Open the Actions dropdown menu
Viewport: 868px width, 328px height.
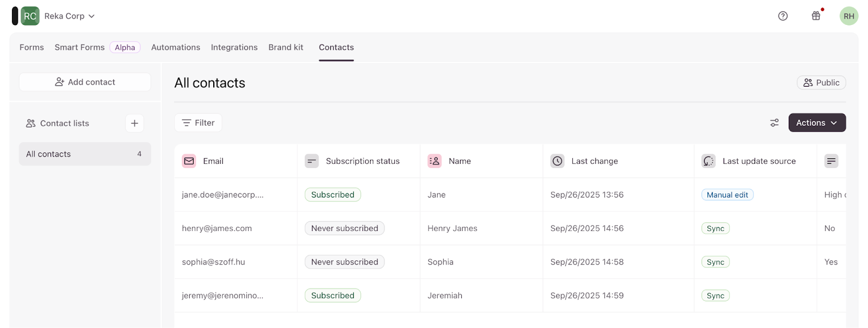tap(816, 123)
